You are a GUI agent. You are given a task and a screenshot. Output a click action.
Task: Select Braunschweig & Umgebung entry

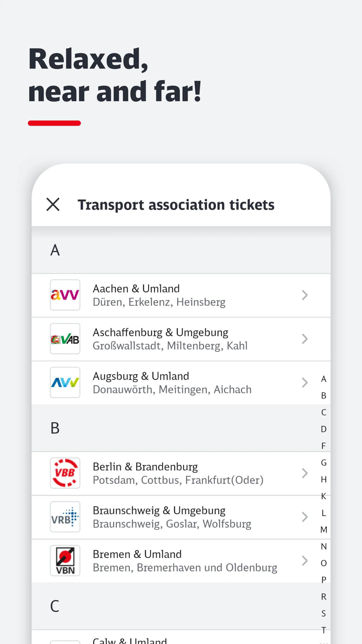point(172,517)
